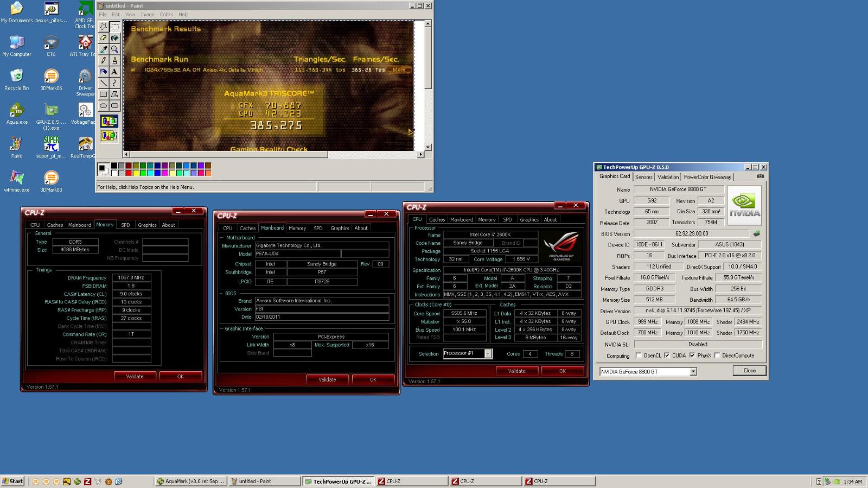Image resolution: width=868 pixels, height=488 pixels.
Task: Select the Polygon shape tool
Action: 114,94
